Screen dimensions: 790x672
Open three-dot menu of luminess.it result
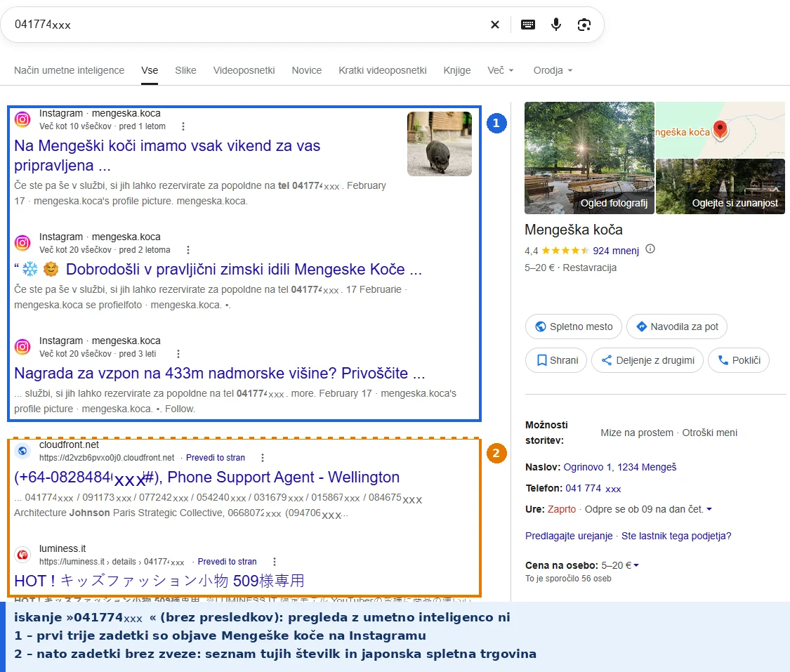(x=274, y=561)
